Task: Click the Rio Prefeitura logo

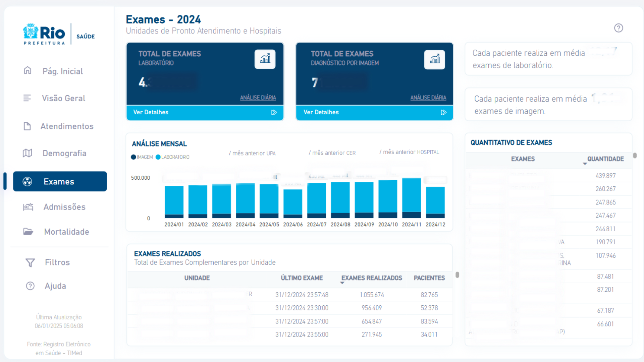Action: coord(44,34)
